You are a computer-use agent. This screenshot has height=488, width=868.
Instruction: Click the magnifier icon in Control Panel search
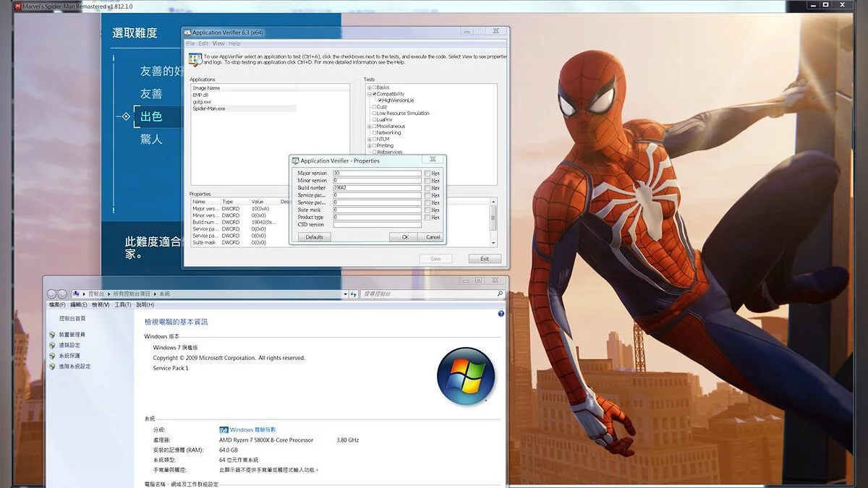click(x=499, y=294)
